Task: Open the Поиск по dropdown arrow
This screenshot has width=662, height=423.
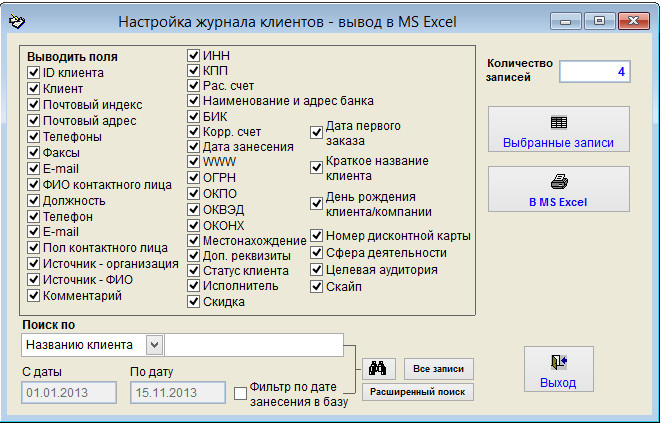Action: pos(154,345)
